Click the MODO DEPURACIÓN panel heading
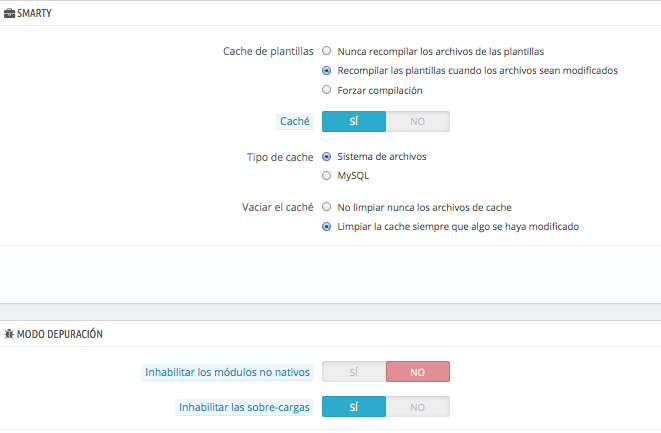Screen dimensions: 661x433 (x=59, y=334)
